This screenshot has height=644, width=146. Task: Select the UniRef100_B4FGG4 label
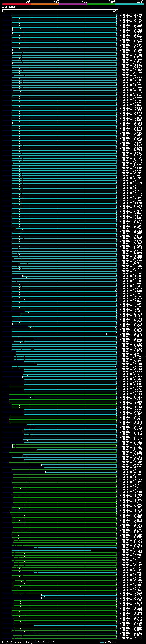(131, 366)
